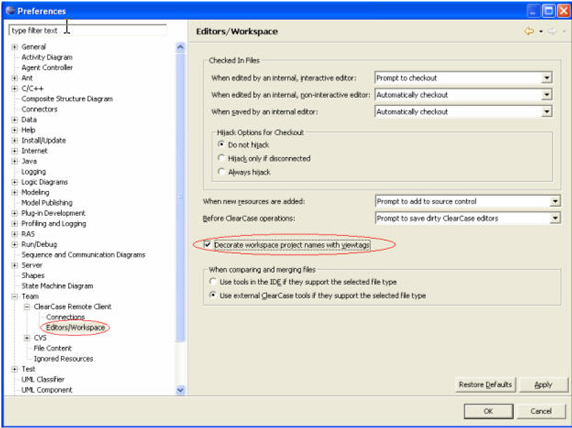Open the saved by internal editor dropdown

[x=546, y=112]
